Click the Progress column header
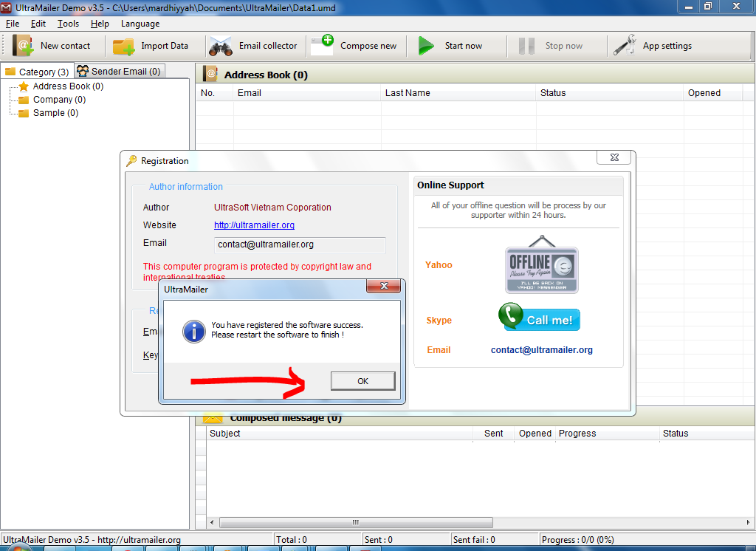756x551 pixels. 607,434
